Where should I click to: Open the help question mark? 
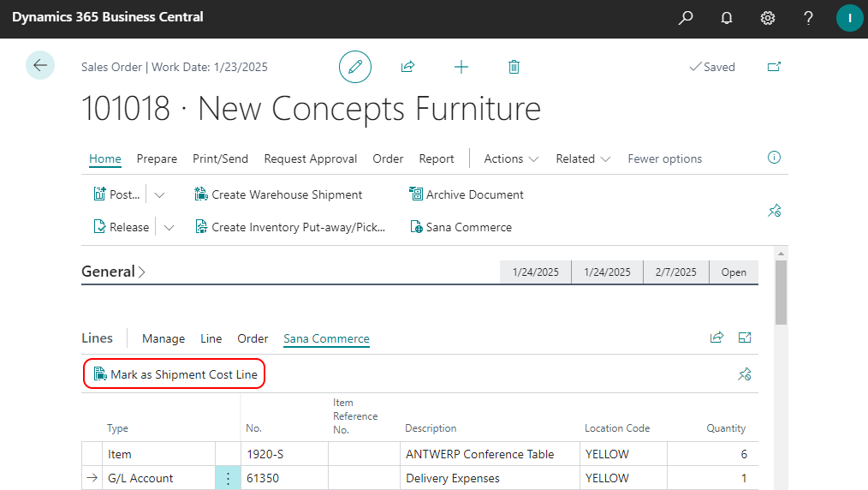click(808, 18)
